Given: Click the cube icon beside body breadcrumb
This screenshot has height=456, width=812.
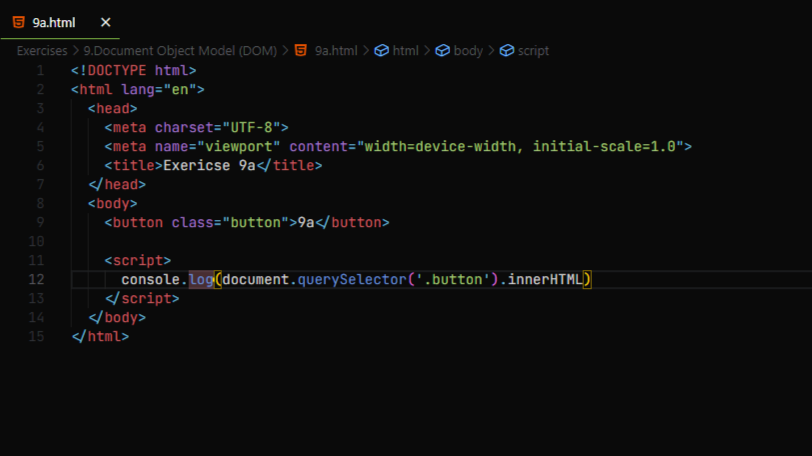Looking at the screenshot, I should pos(442,51).
